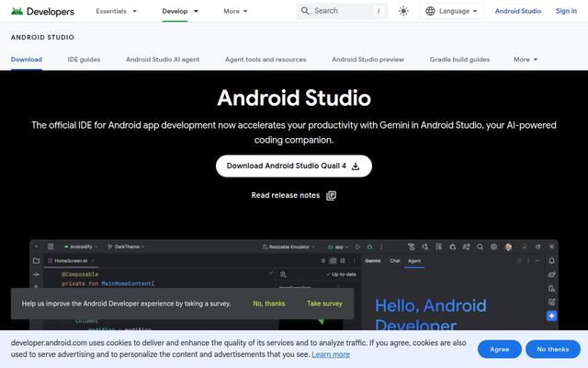Decline cookies with No thanks
588x368 pixels.
point(553,350)
